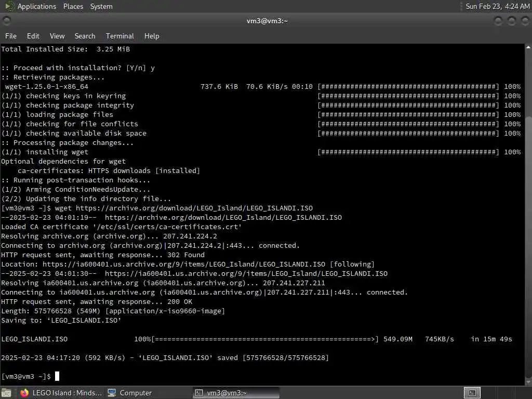Minimize the terminal window

point(498,21)
